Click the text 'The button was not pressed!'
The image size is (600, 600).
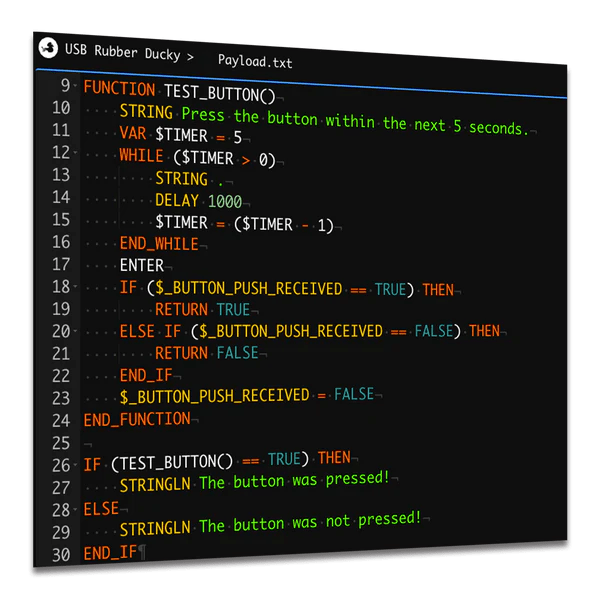[310, 522]
